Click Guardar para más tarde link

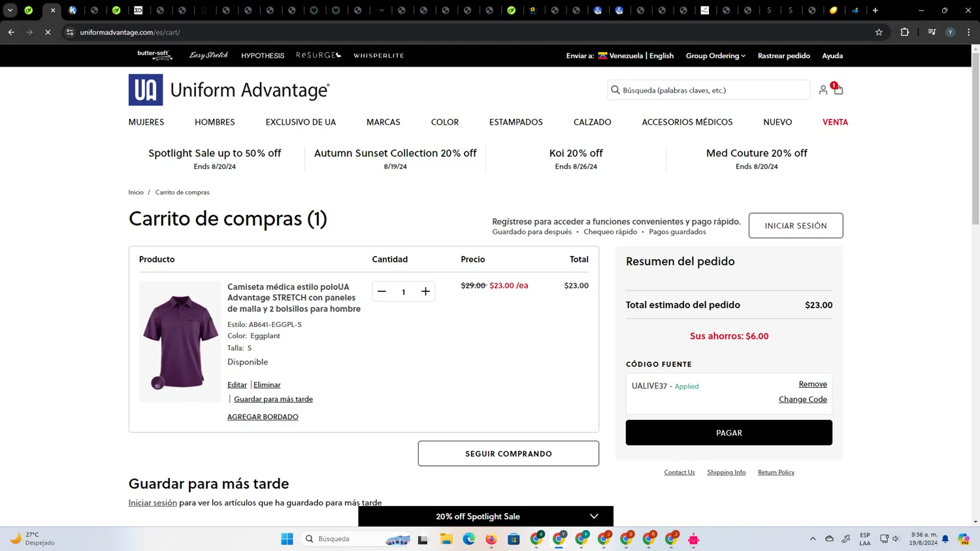click(273, 399)
